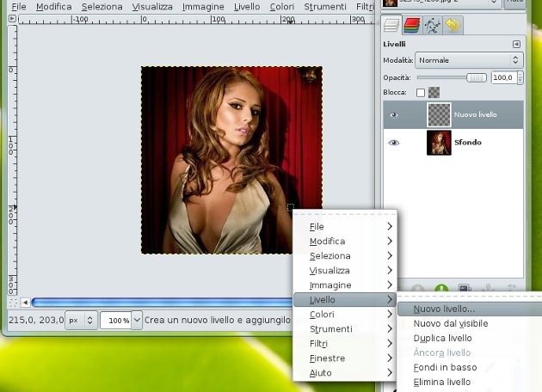Click the lock alpha channel checkerboard icon
The height and width of the screenshot is (392, 542).
434,93
